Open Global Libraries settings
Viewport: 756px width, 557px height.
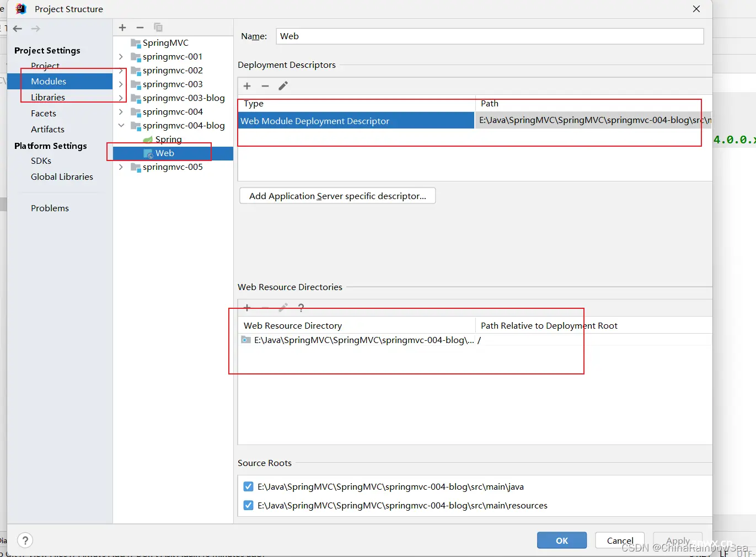tap(62, 176)
